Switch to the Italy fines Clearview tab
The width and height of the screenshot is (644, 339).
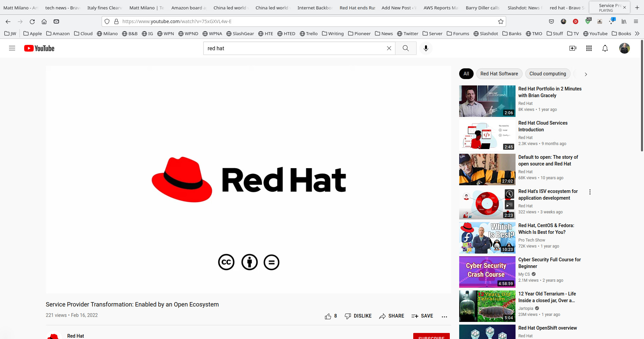click(x=105, y=8)
